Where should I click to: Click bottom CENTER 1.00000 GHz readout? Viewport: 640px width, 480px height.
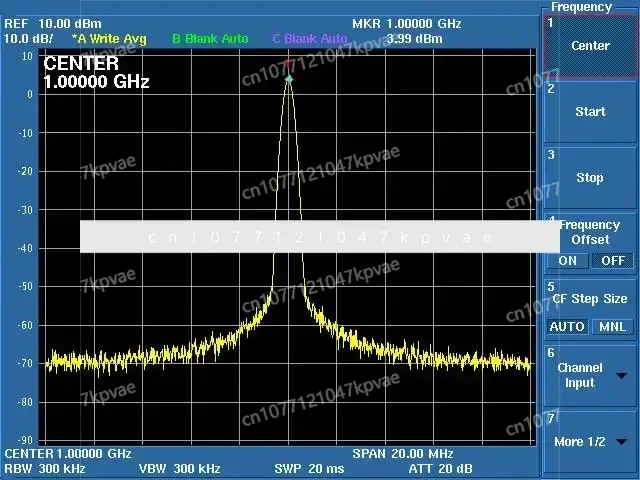click(x=68, y=453)
